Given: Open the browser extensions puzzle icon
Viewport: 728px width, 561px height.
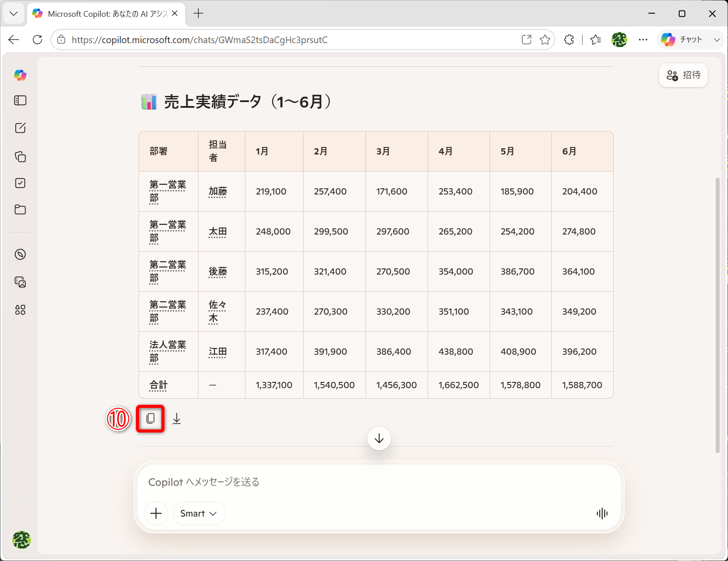Looking at the screenshot, I should 569,40.
